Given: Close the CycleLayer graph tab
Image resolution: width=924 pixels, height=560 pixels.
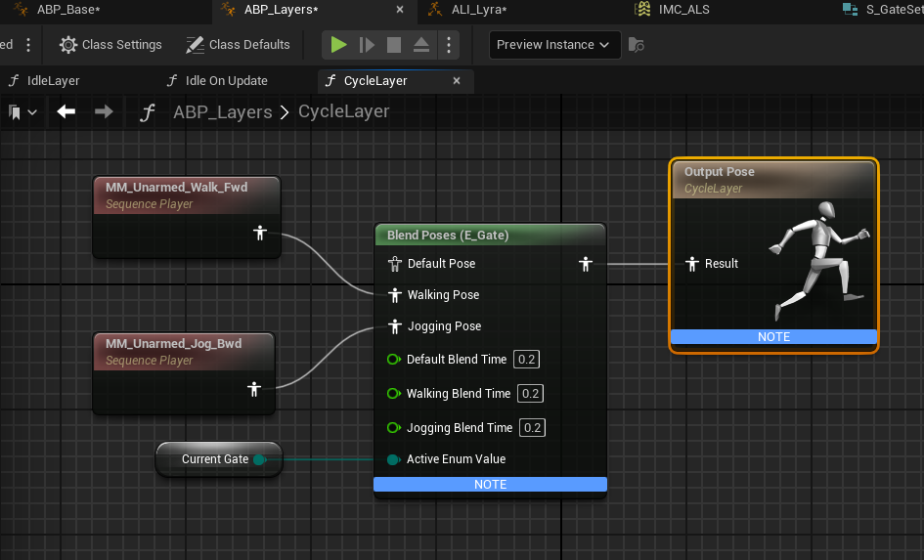Looking at the screenshot, I should (456, 81).
